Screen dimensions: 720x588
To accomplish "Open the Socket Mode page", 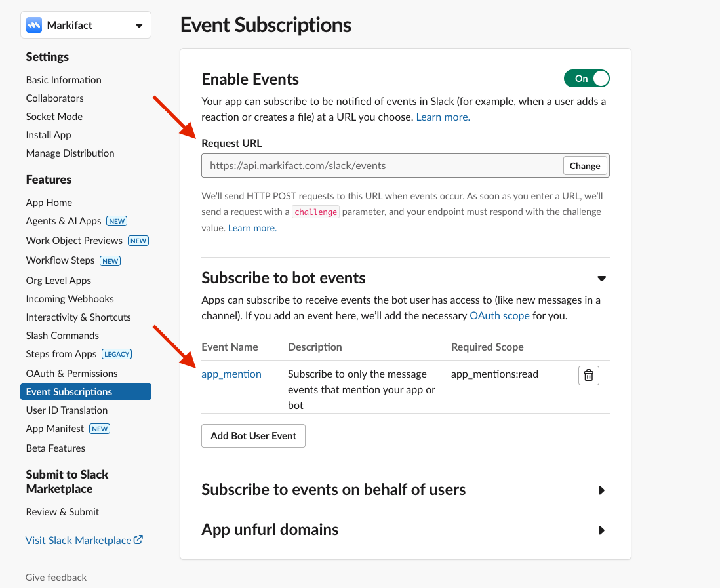I will [54, 116].
